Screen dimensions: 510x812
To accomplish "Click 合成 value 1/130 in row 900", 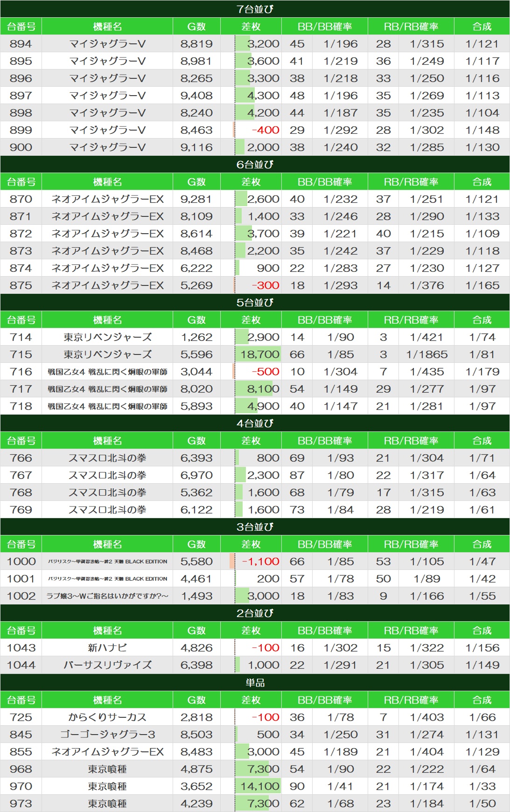I will (x=482, y=147).
